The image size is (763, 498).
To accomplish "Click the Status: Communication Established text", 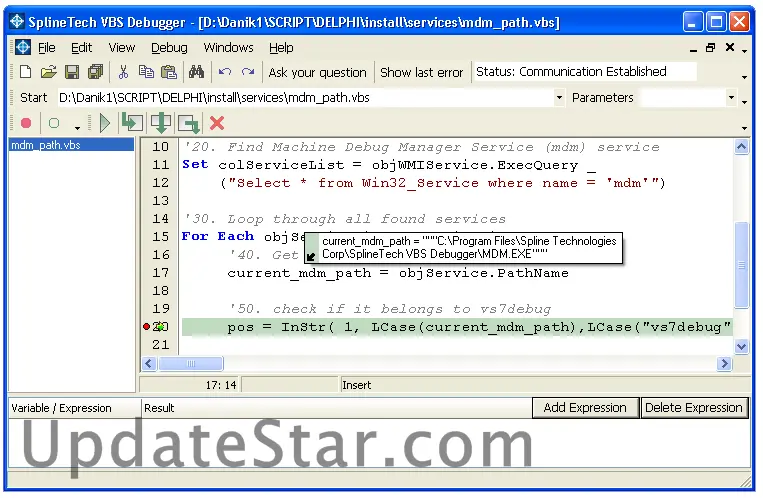I will coord(571,72).
